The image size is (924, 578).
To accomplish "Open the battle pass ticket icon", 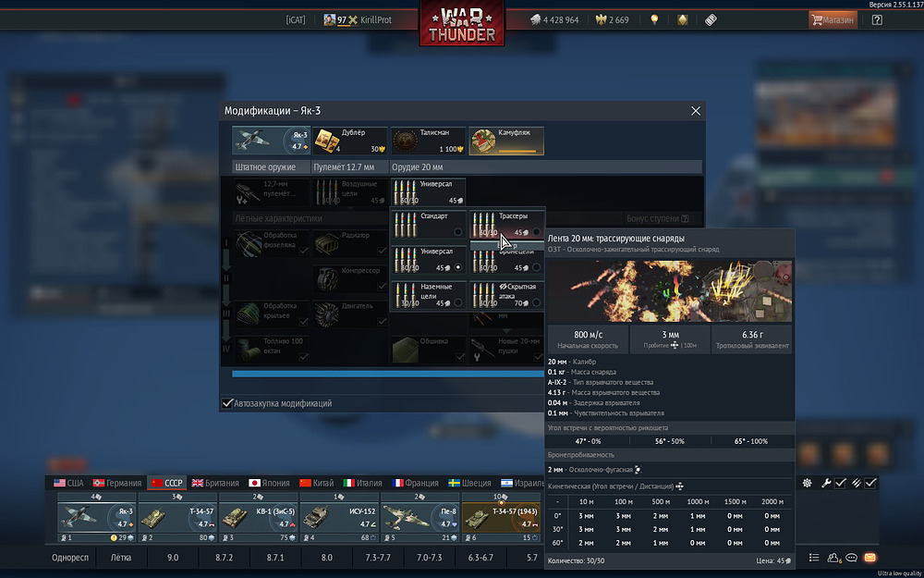I will (x=711, y=19).
